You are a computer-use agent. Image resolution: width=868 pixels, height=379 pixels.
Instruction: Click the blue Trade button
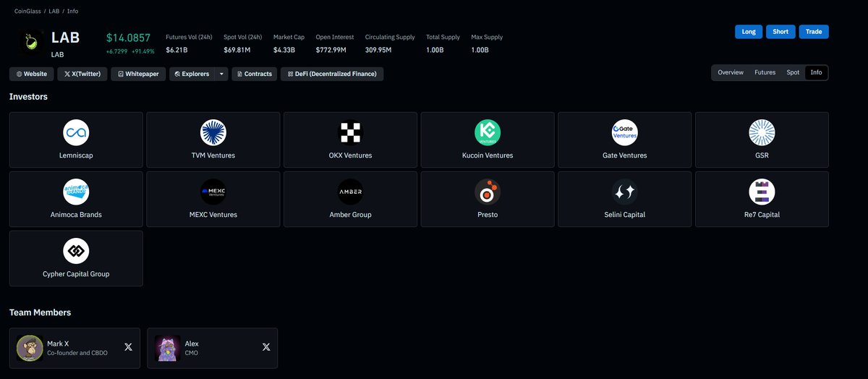point(814,32)
